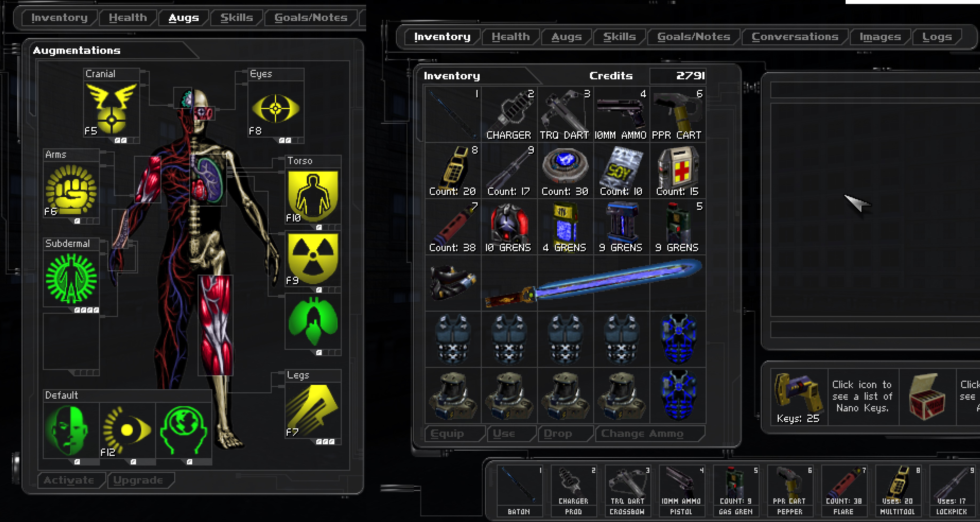This screenshot has width=980, height=522.
Task: Select the green Subdermal augmentation icon
Action: tap(71, 279)
